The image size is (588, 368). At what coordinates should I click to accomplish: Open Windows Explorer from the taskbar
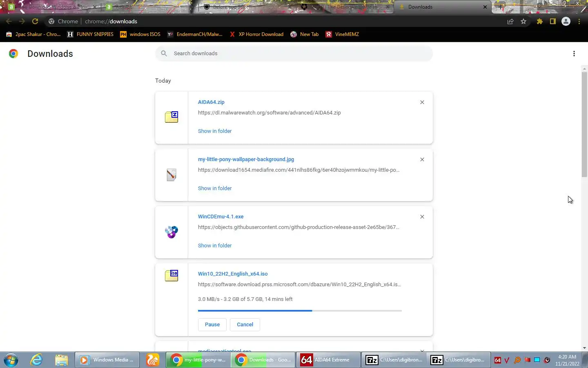click(61, 360)
